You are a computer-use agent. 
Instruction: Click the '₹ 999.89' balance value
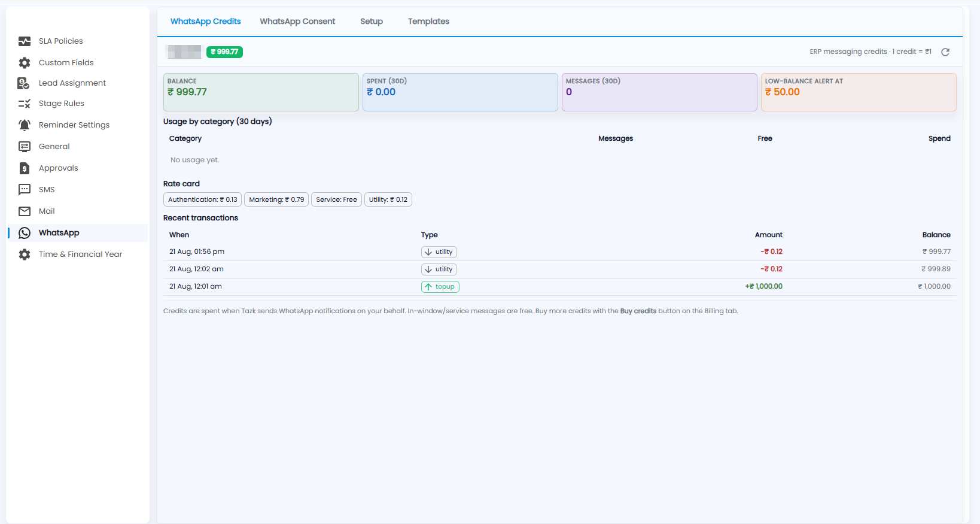(936, 269)
